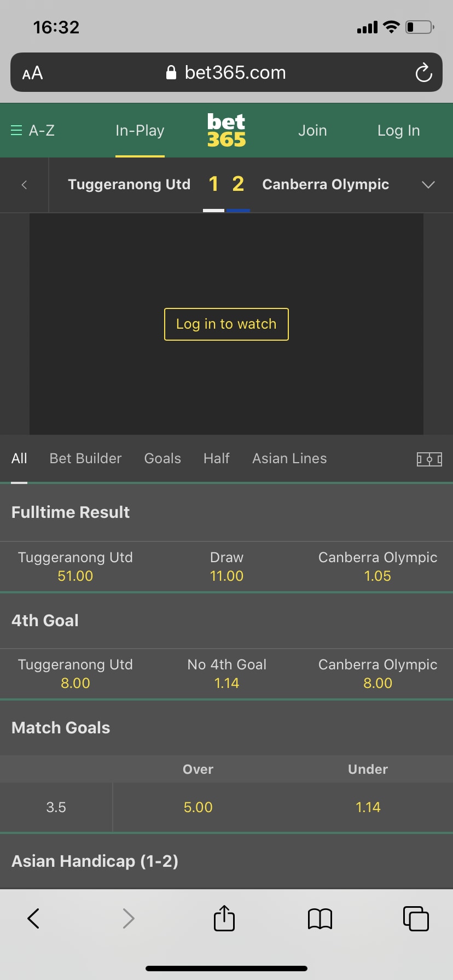Tap the bet365 logo
Image resolution: width=453 pixels, height=980 pixels.
tap(226, 130)
